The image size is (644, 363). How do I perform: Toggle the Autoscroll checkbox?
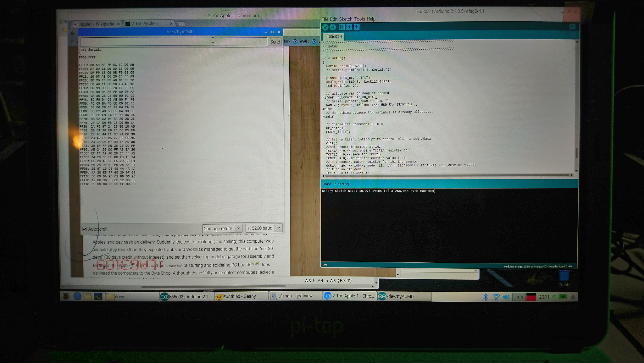(85, 229)
